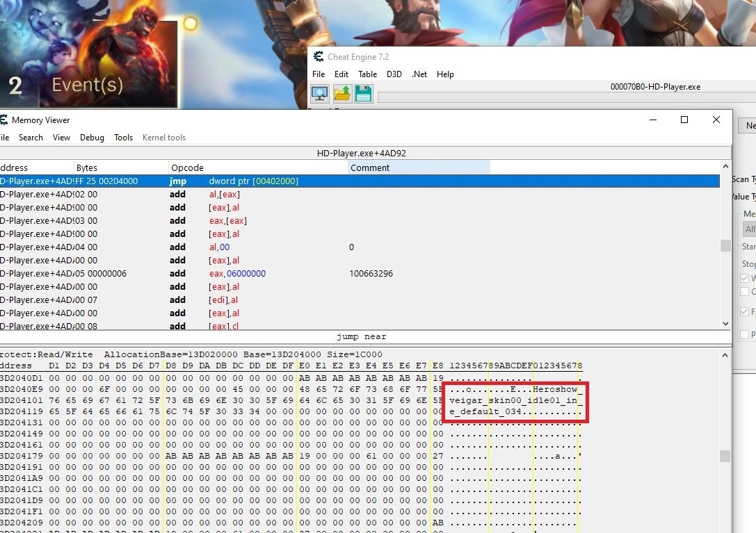Click the Cheat Engine logo in the title bar
The height and width of the screenshot is (533, 756).
tap(319, 57)
